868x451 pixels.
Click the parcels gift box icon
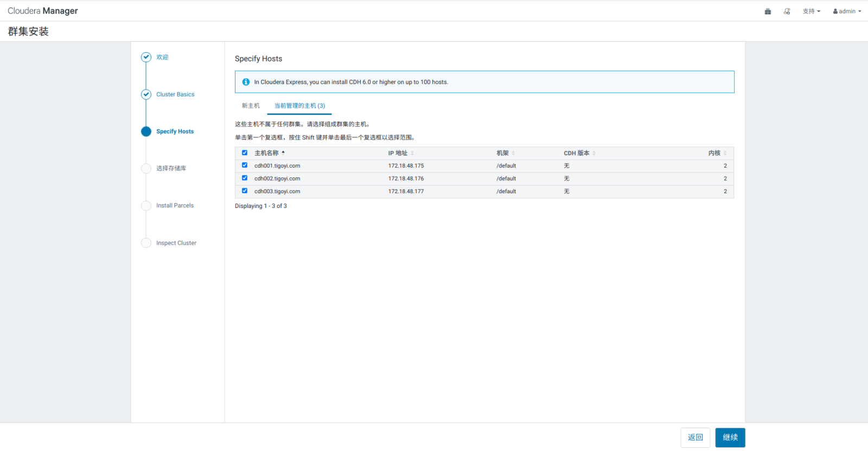tap(768, 11)
